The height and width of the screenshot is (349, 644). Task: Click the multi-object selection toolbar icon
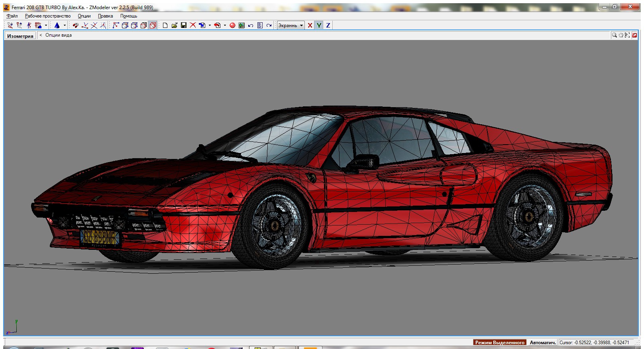[38, 25]
